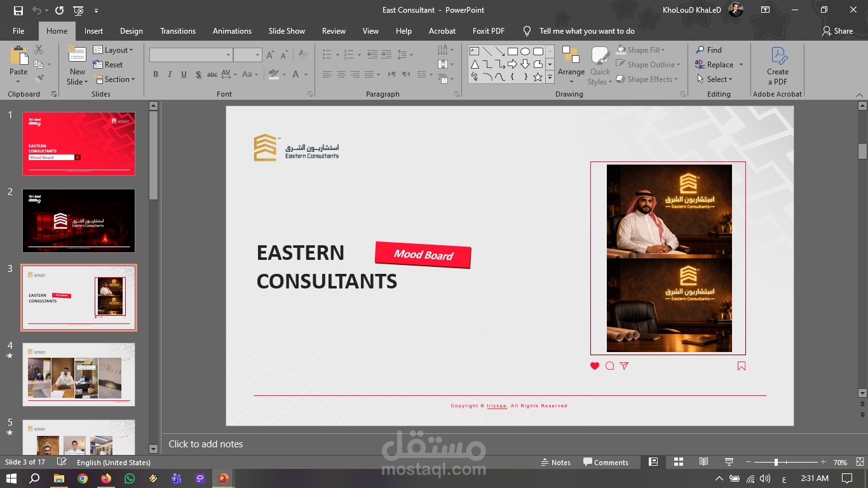Click the zoom in plus button
The height and width of the screenshot is (488, 868).
[823, 462]
